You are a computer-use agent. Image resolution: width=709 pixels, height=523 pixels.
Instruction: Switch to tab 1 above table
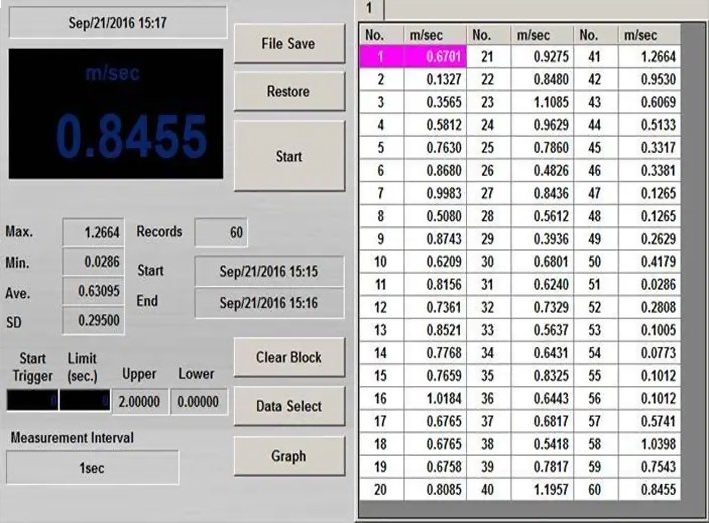(369, 8)
